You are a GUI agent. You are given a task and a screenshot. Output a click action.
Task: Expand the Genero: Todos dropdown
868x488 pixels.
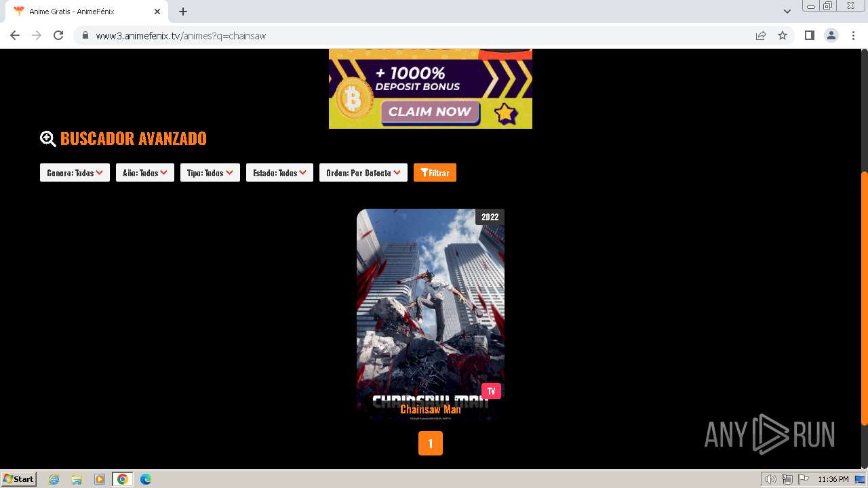point(75,173)
